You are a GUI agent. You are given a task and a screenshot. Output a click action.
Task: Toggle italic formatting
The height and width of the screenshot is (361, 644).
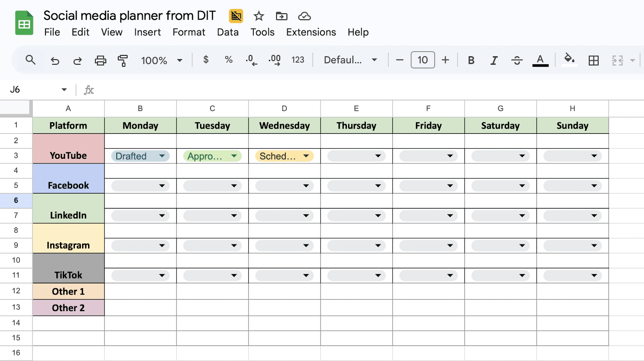(x=494, y=60)
